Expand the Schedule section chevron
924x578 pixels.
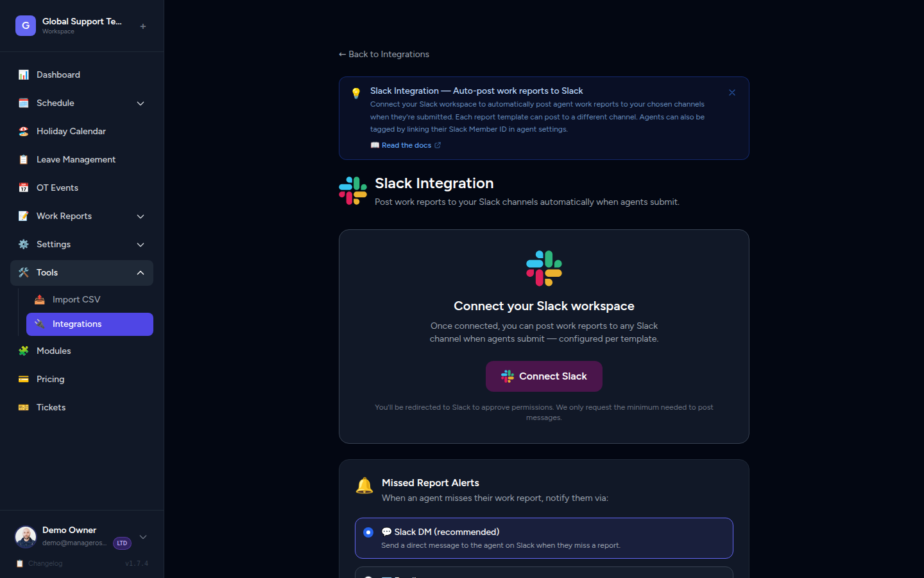(x=141, y=103)
